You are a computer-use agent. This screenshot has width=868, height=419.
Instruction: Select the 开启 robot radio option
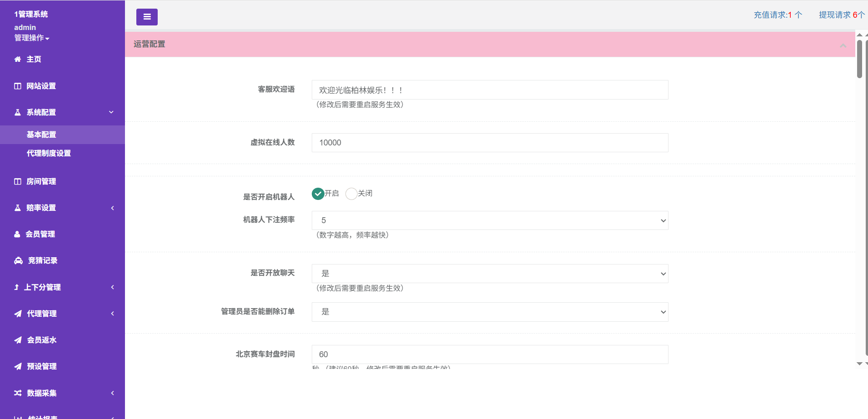[318, 194]
